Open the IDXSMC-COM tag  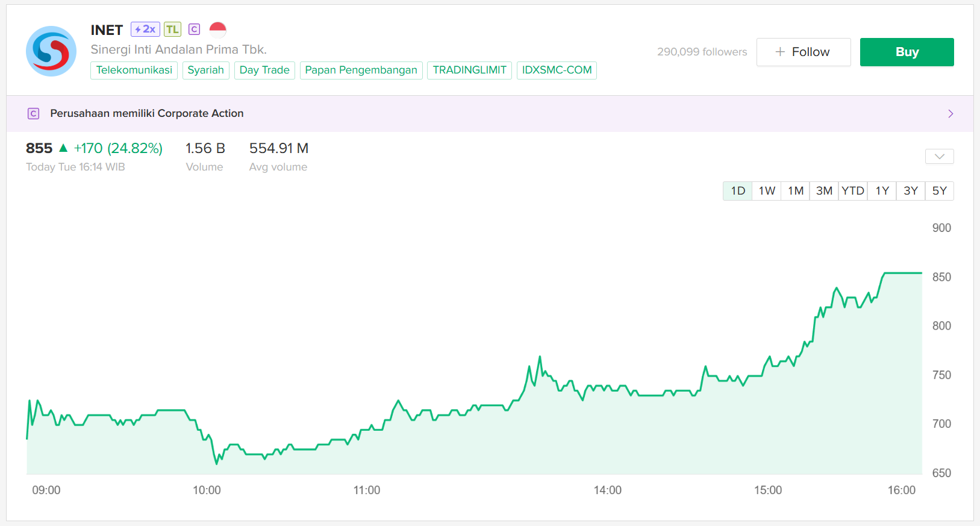point(557,70)
